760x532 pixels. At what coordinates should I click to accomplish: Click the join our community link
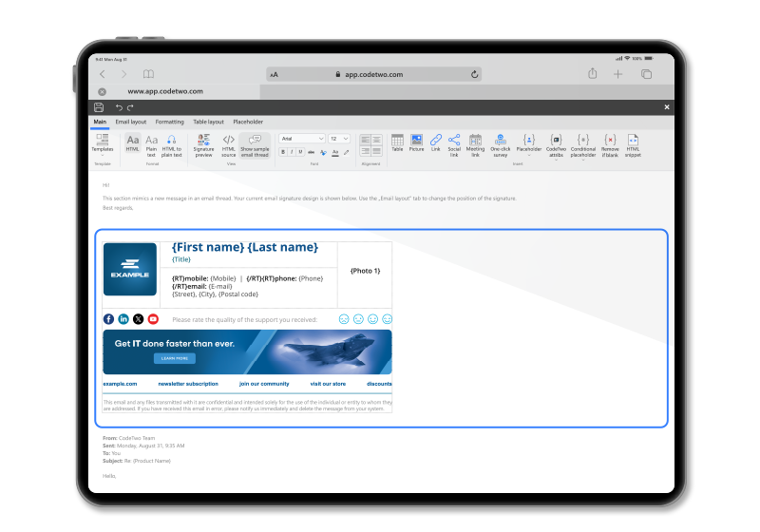coord(264,384)
